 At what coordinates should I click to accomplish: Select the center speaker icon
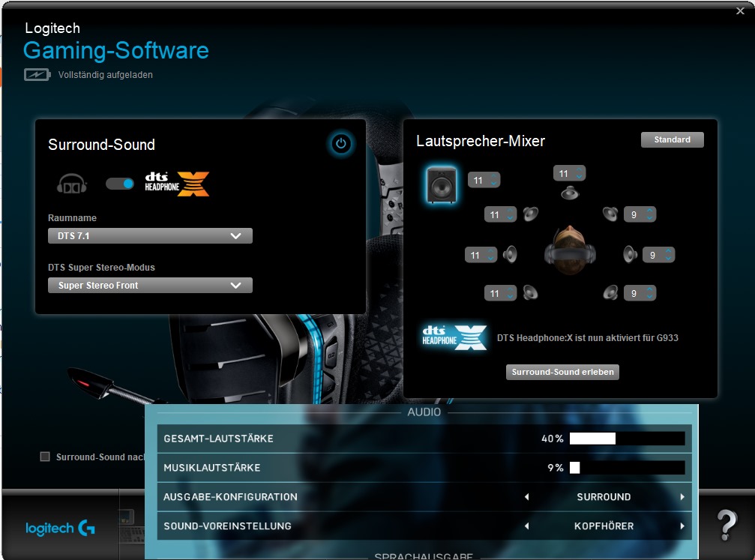pos(570,193)
